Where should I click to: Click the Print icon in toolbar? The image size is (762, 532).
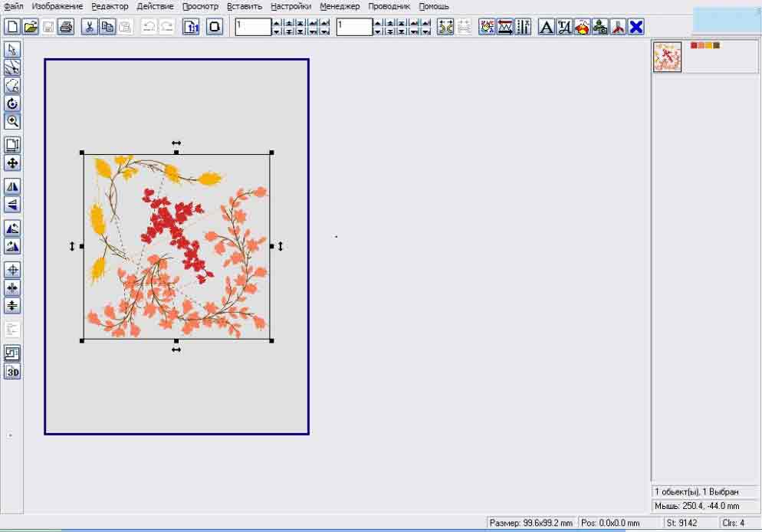(x=67, y=28)
